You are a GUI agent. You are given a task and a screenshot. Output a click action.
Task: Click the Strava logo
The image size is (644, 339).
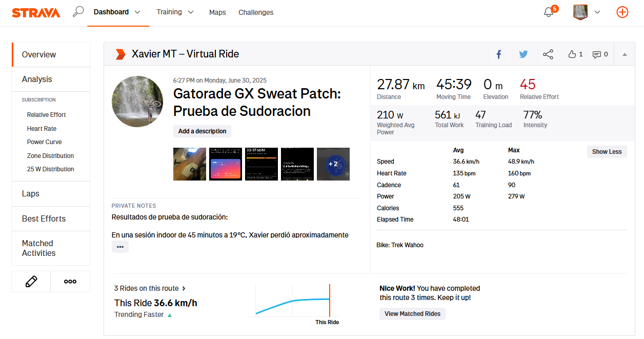click(x=36, y=12)
